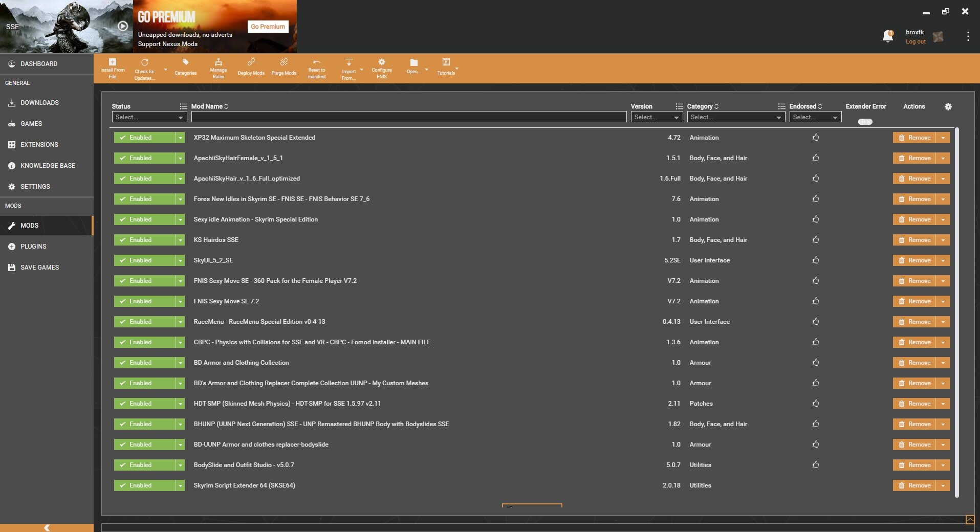
Task: Click Import From icon
Action: point(349,62)
